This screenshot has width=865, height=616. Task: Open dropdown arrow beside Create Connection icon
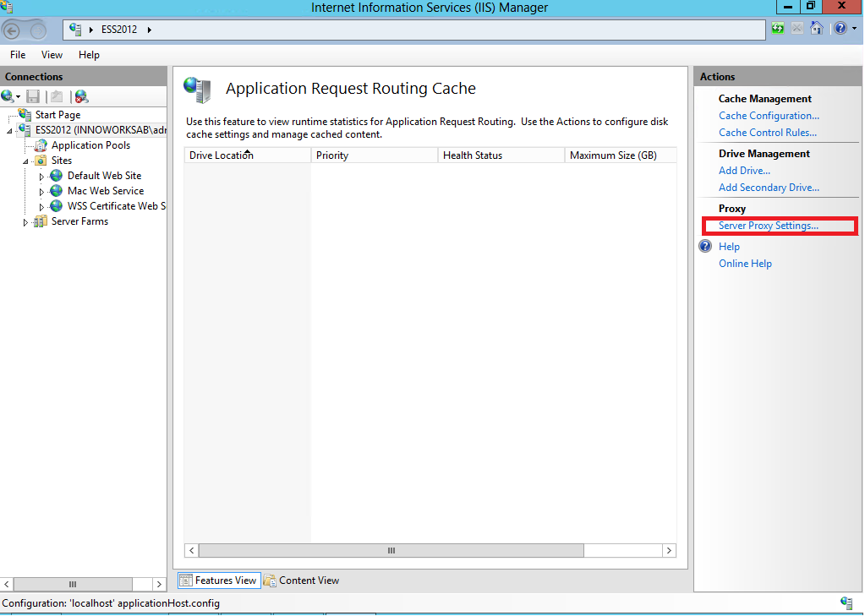tap(19, 97)
